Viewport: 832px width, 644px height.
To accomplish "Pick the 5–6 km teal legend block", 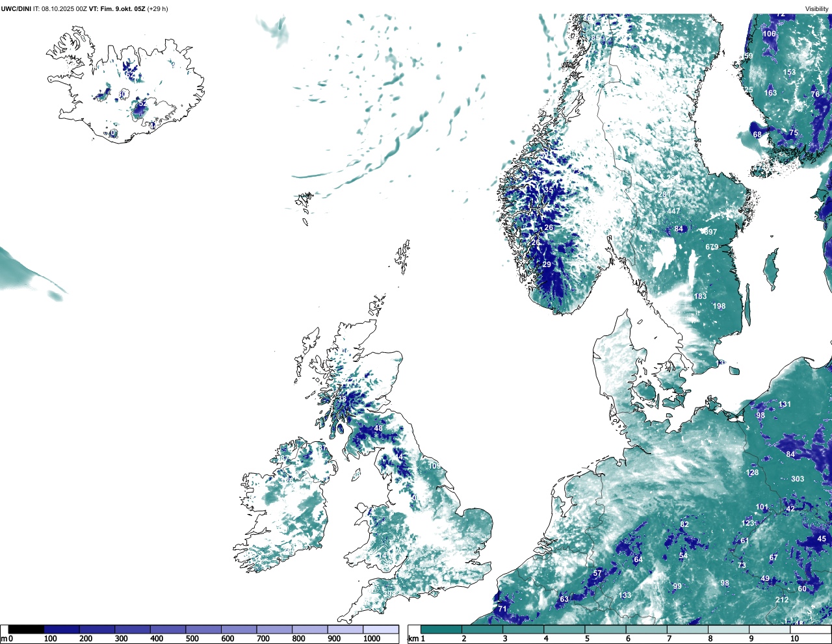I will click(606, 630).
